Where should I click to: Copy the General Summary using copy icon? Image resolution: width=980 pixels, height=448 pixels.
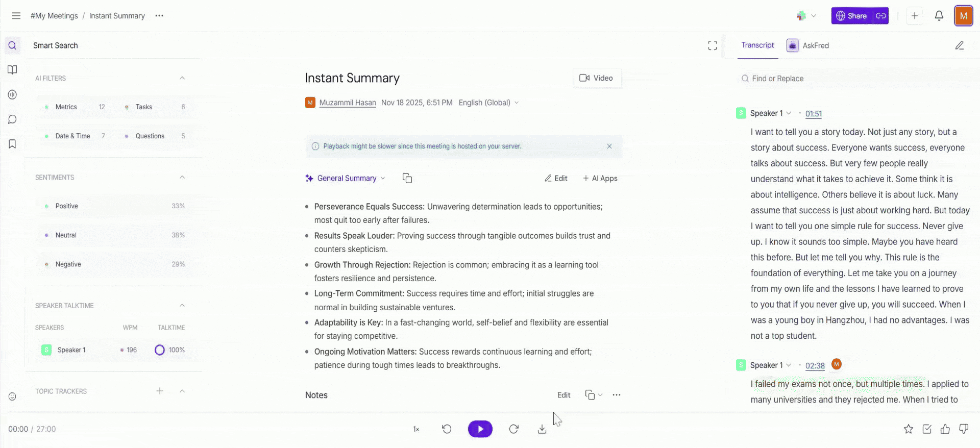(407, 178)
